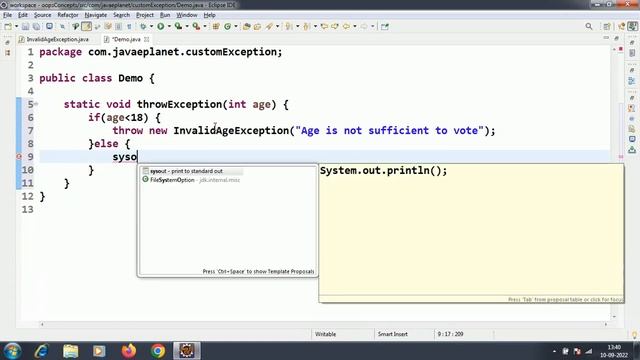Open the Navigate menu
This screenshot has height=360, width=640.
coord(96,15)
